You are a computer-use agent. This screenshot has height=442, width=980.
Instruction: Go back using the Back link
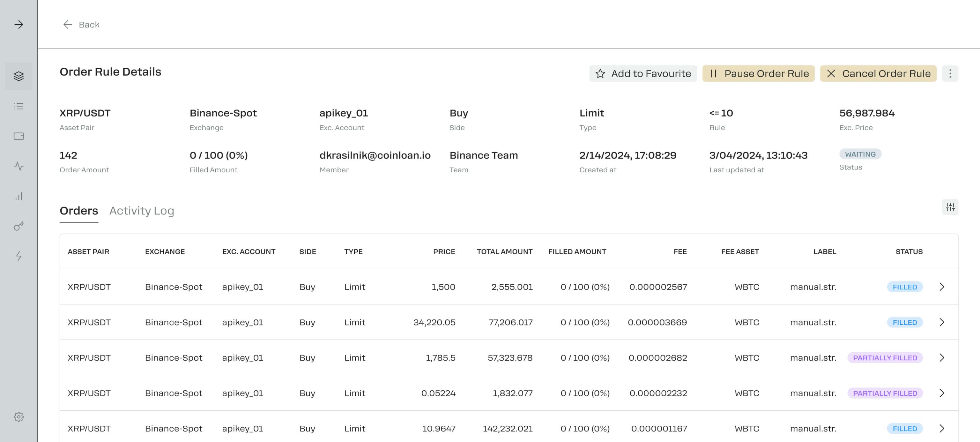(x=81, y=25)
